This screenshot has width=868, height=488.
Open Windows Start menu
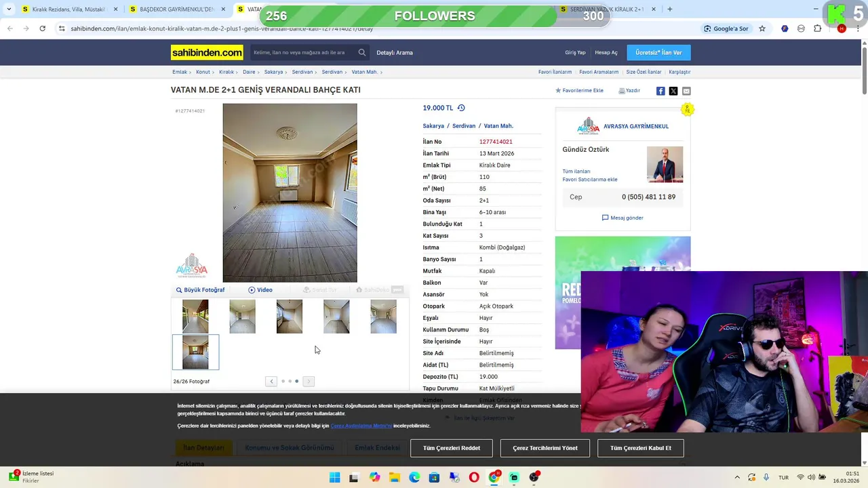334,478
